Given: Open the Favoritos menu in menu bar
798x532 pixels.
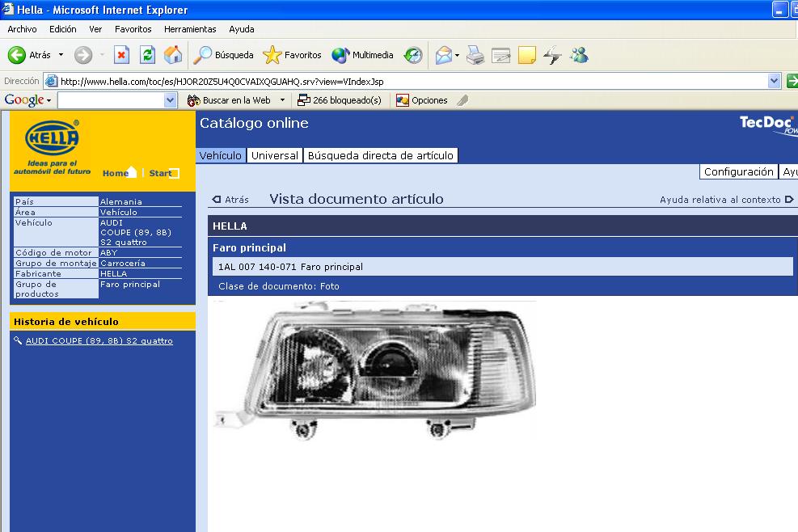Looking at the screenshot, I should click(133, 30).
